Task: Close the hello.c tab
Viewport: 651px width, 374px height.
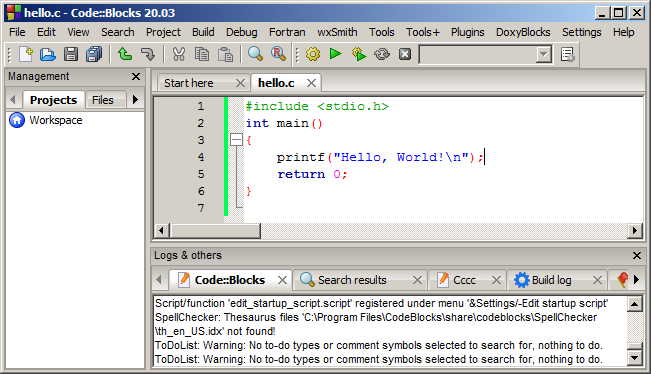Action: click(x=311, y=83)
